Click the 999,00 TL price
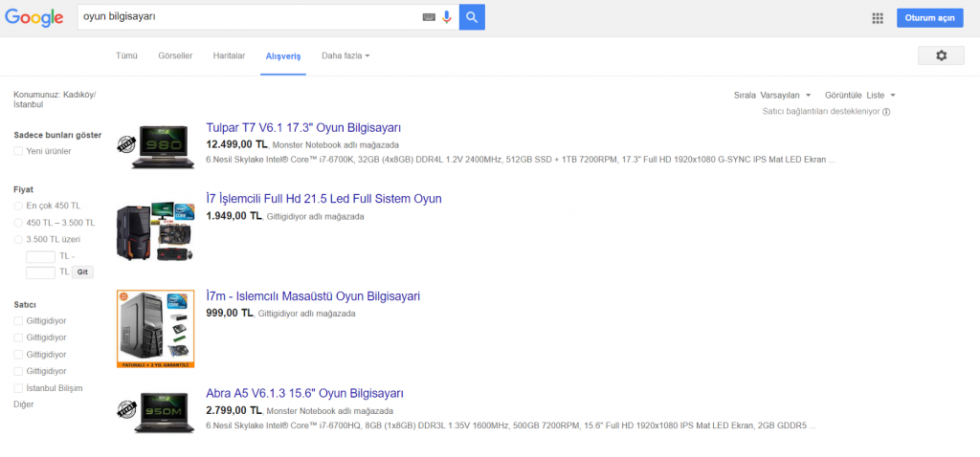The image size is (980, 457). pos(230,313)
